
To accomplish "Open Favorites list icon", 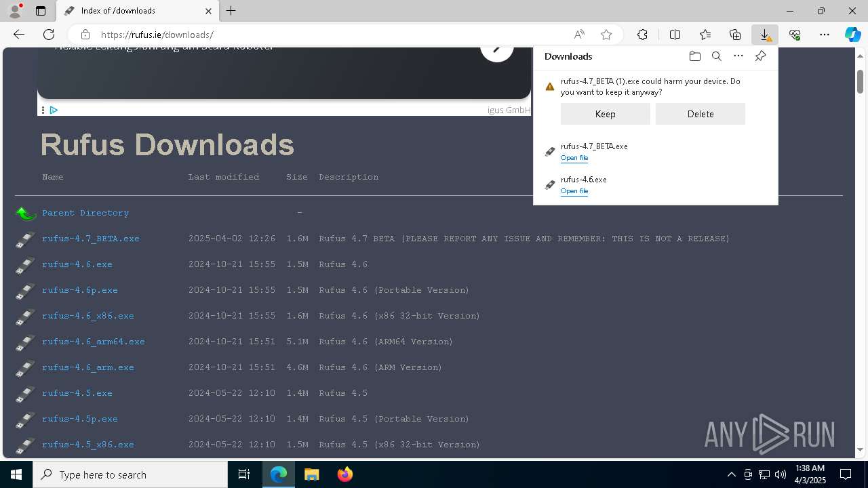I will (705, 35).
